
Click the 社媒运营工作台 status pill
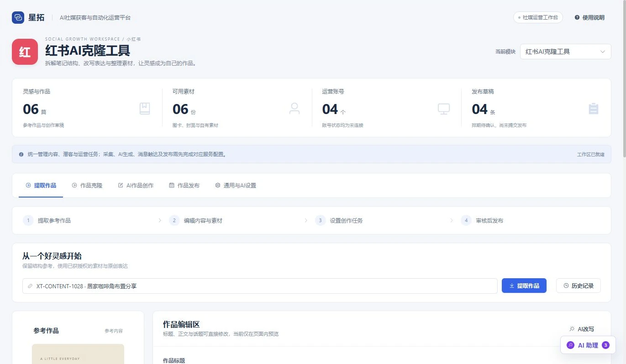(x=538, y=17)
